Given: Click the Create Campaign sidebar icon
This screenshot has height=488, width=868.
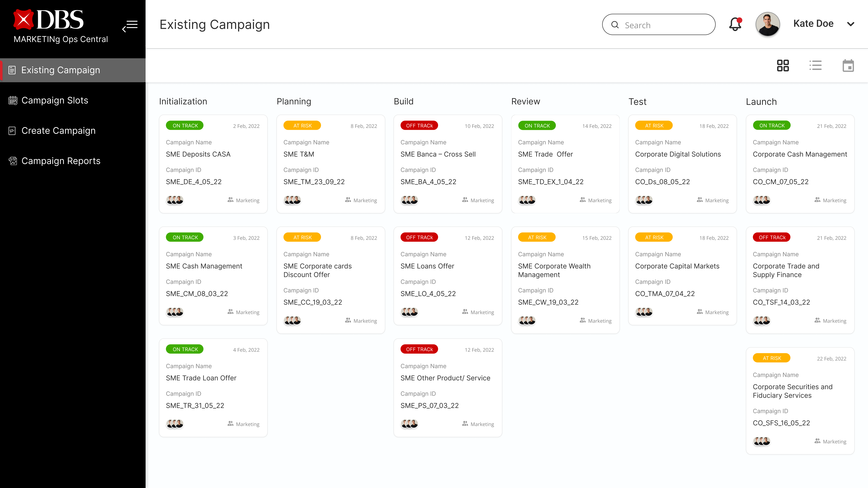Looking at the screenshot, I should click(12, 131).
